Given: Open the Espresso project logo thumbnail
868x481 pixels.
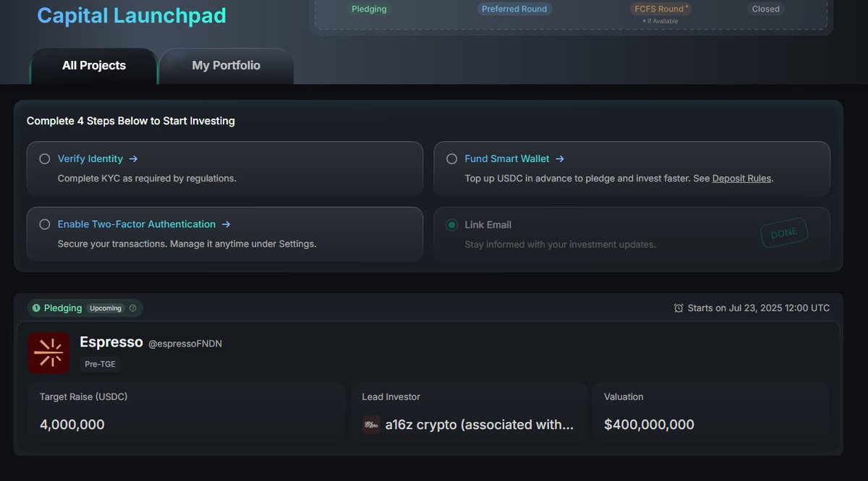Looking at the screenshot, I should 48,353.
